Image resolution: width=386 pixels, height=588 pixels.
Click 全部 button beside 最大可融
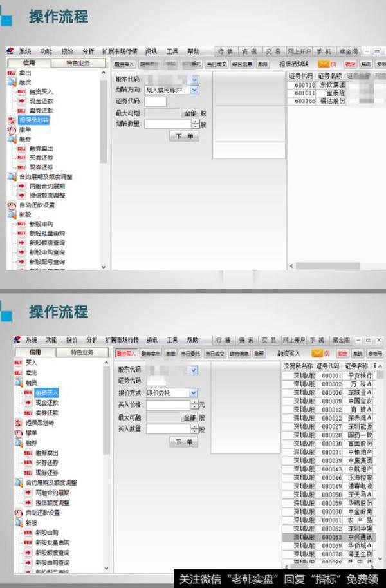(x=190, y=417)
